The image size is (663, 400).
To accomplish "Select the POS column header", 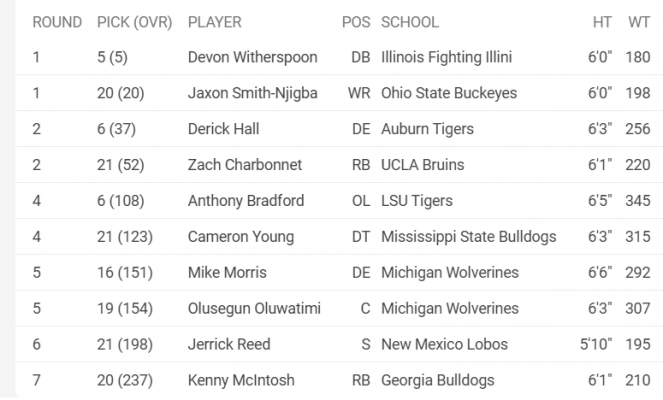I will (x=356, y=22).
